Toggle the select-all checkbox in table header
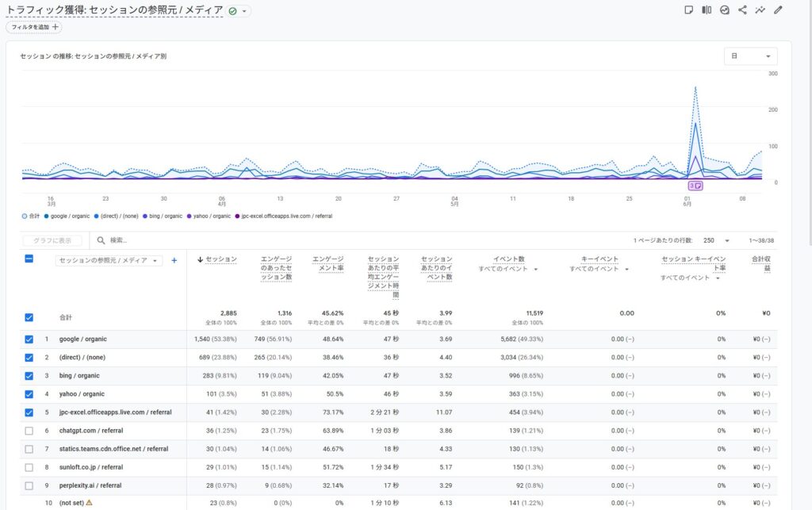This screenshot has width=812, height=510. click(x=29, y=259)
